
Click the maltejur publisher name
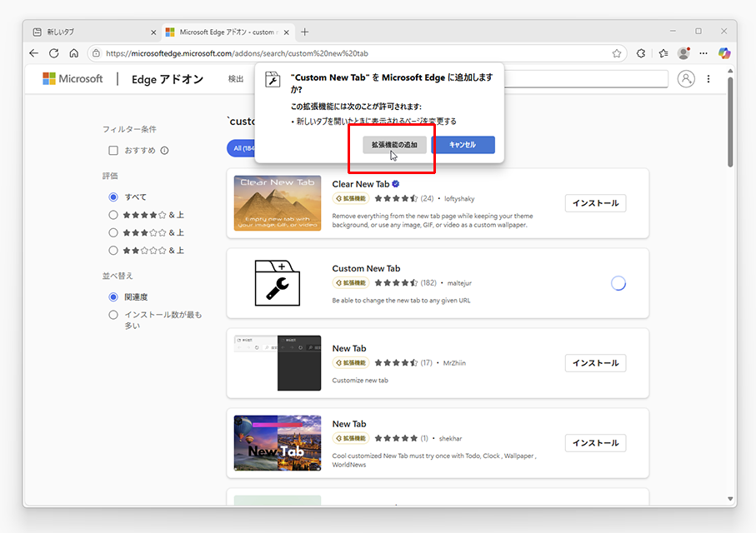[x=459, y=283]
